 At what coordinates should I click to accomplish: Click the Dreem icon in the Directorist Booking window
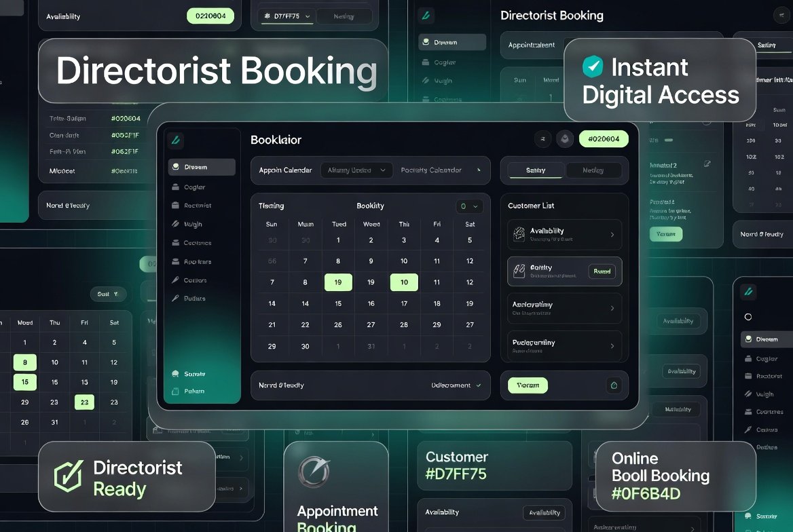[426, 42]
